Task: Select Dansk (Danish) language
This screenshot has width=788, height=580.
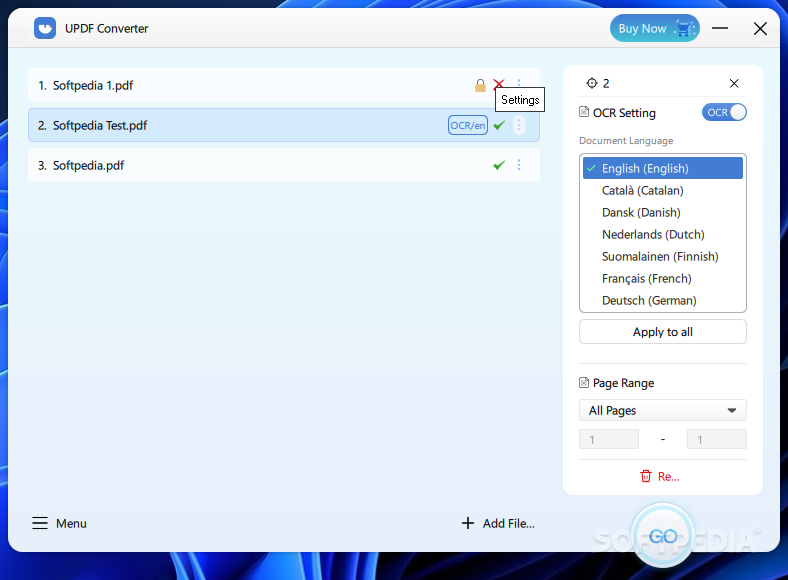Action: (x=662, y=213)
